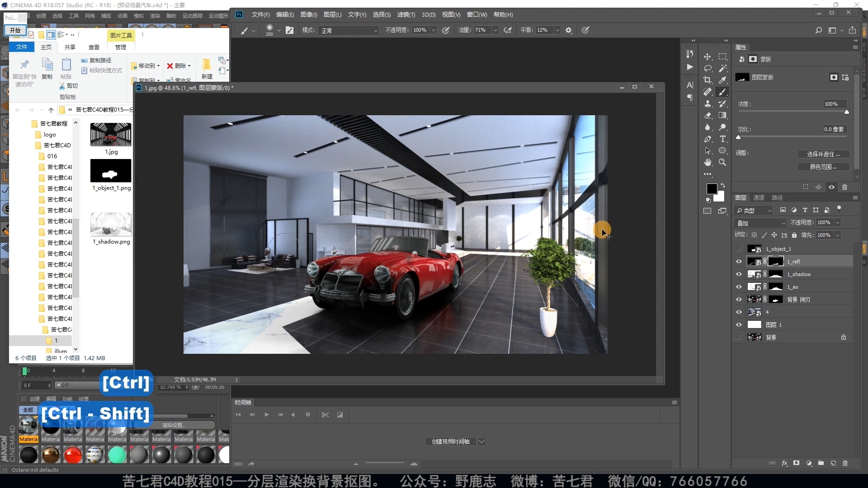Click the 羽化 feather slider handle
This screenshot has height=488, width=868.
(739, 137)
